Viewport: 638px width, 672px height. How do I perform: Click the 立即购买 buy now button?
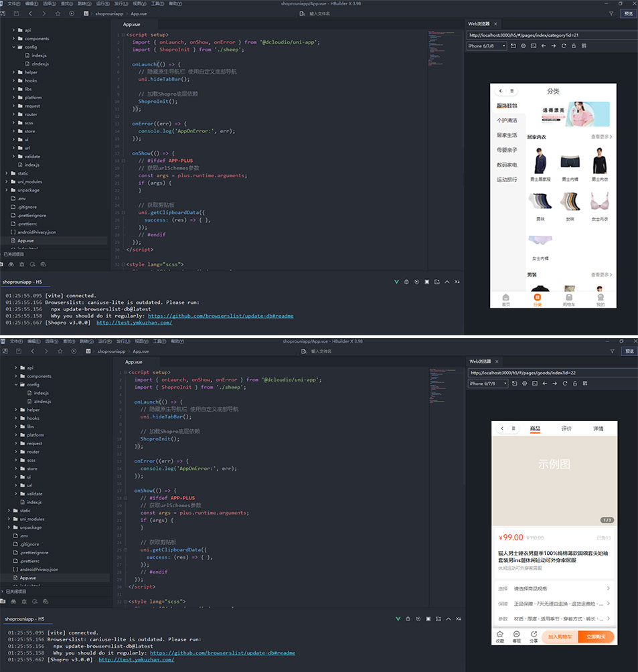596,637
